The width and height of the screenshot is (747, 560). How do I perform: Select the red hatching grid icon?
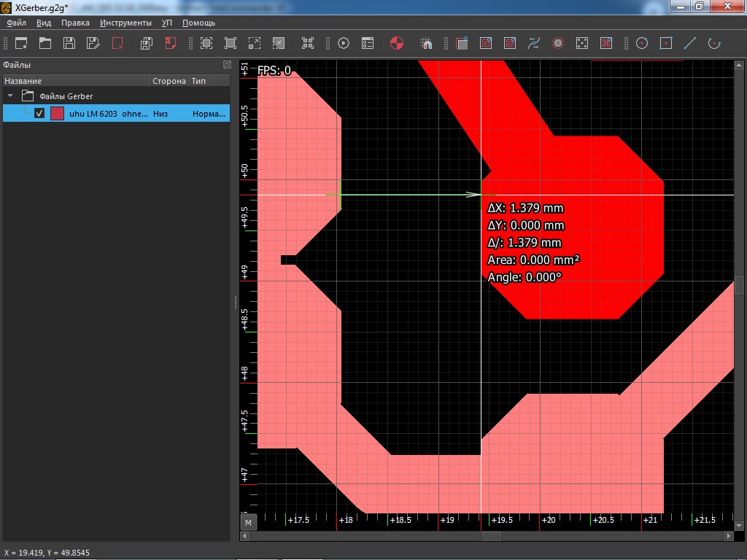pyautogui.click(x=606, y=43)
